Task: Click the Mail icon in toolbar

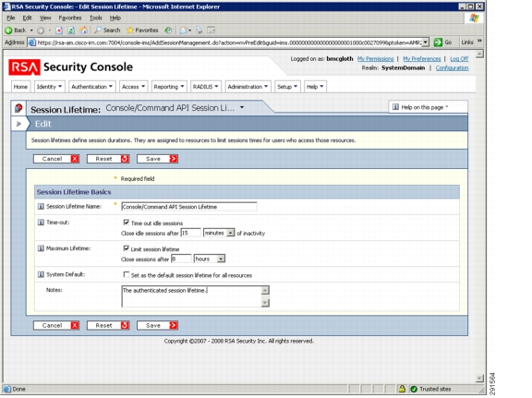Action: tap(184, 30)
